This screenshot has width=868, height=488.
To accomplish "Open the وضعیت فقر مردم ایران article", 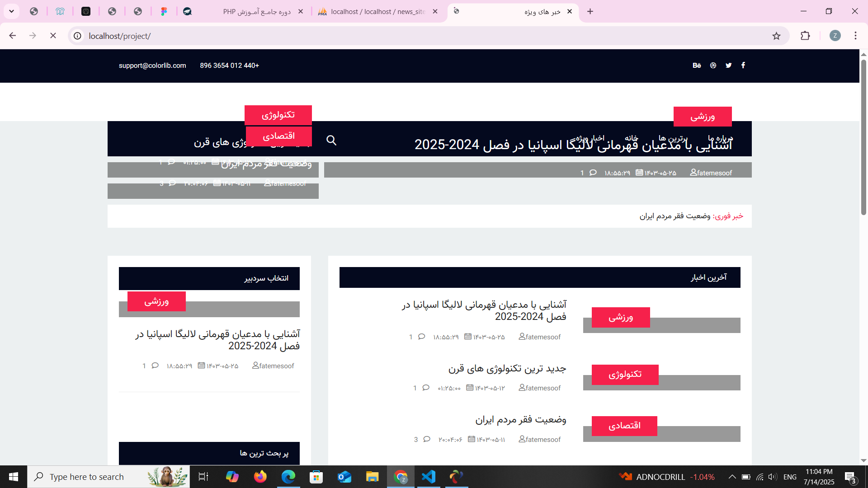I will [x=520, y=420].
